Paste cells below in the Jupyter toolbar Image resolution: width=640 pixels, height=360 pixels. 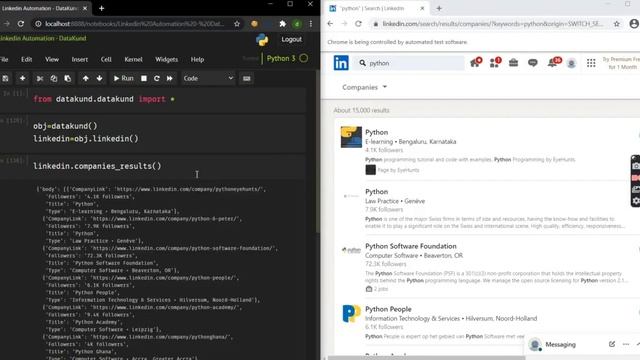click(67, 78)
